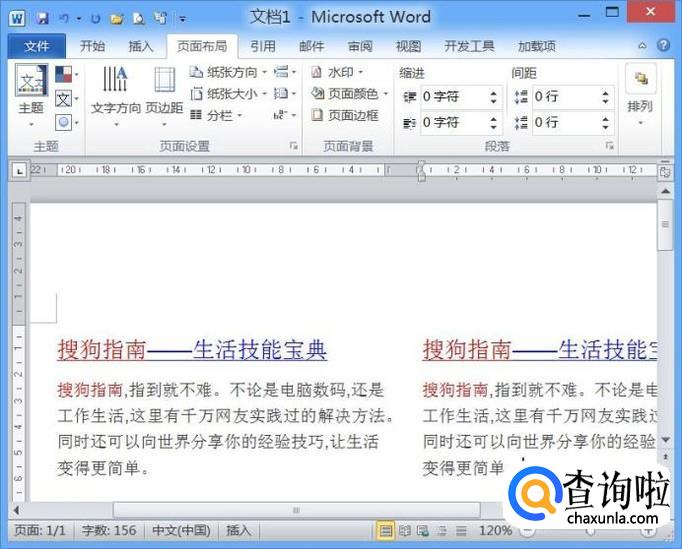
Task: Switch to the 引用 references tab
Action: click(x=262, y=46)
